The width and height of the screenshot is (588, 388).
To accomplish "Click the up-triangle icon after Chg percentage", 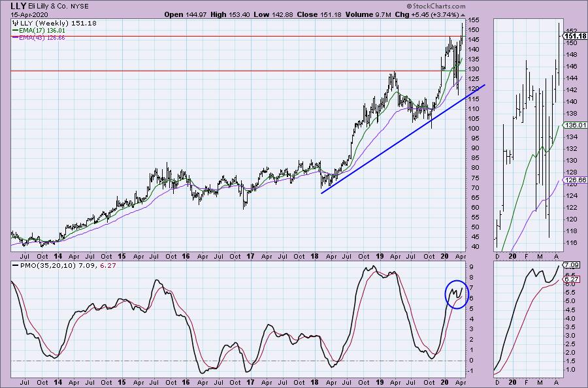I will pyautogui.click(x=463, y=15).
